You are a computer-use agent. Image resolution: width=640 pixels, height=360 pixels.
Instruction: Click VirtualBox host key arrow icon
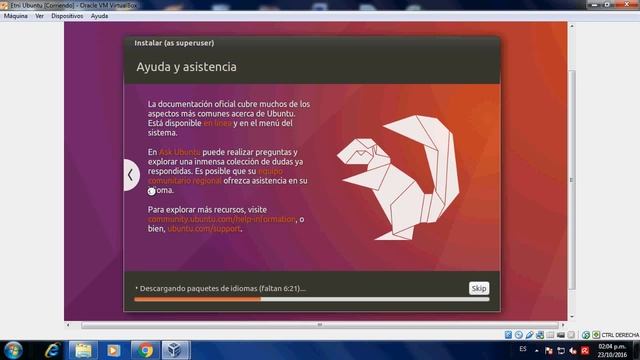[596, 335]
